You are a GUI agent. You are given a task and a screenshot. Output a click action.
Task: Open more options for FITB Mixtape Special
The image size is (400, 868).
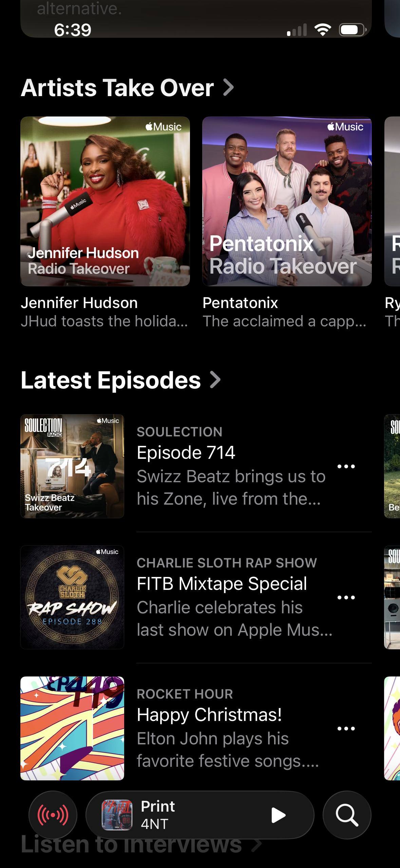346,598
